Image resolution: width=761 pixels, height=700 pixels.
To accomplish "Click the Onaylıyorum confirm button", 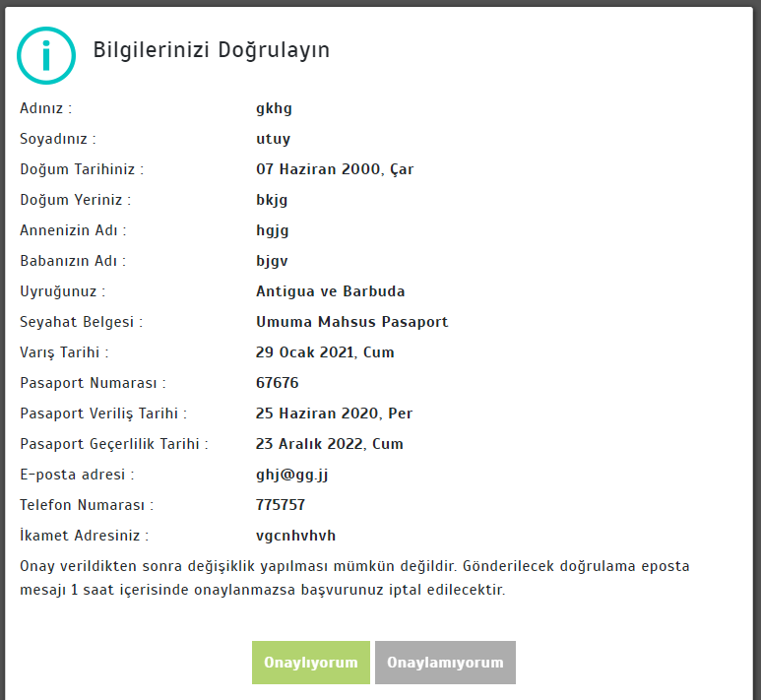I will click(311, 663).
